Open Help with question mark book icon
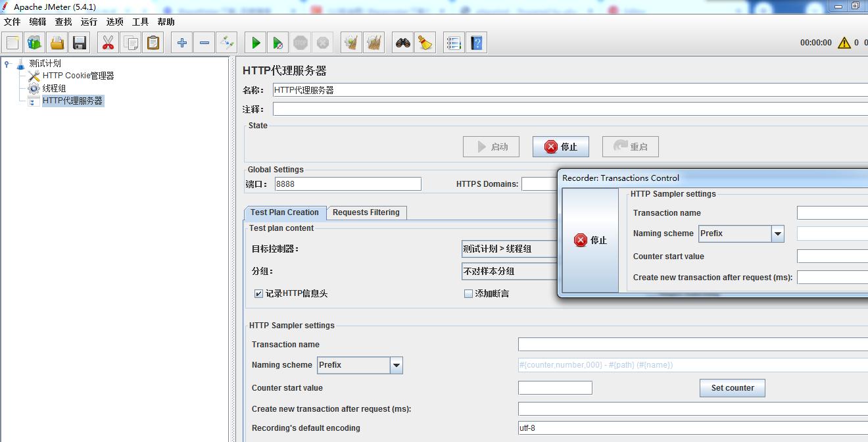Screen dimensions: 868x442 pos(477,43)
